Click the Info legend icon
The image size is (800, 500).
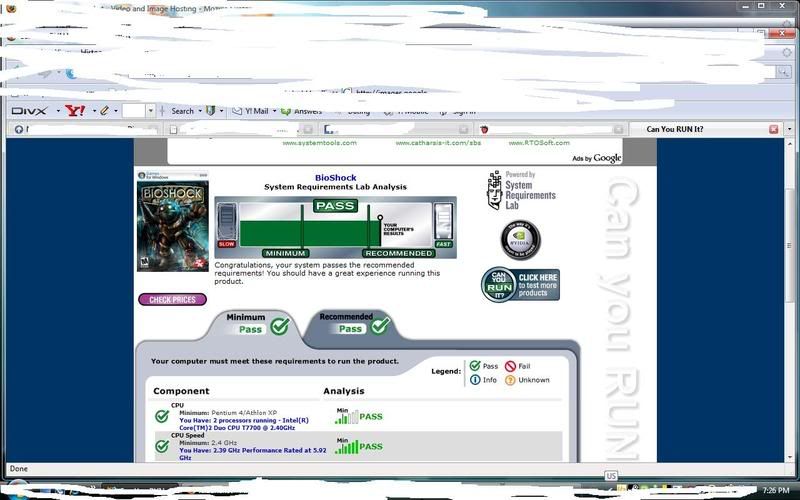(475, 380)
